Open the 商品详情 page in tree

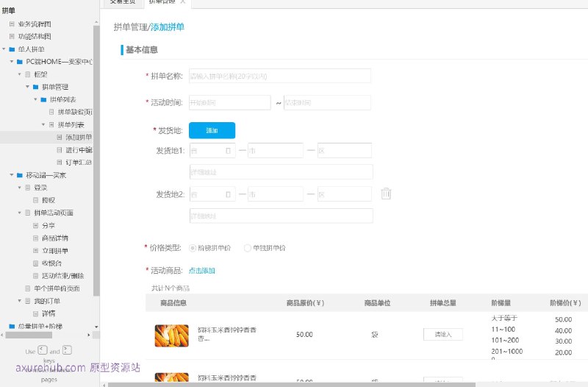tap(54, 238)
